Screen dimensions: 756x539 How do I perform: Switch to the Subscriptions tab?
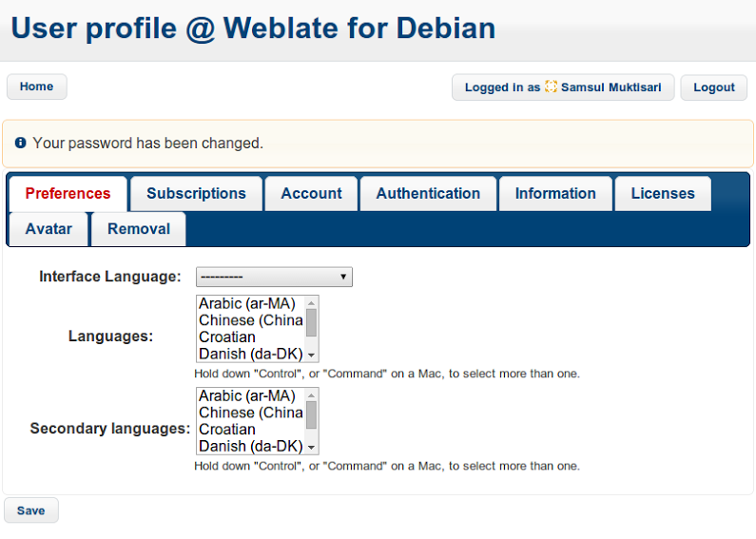pyautogui.click(x=196, y=193)
